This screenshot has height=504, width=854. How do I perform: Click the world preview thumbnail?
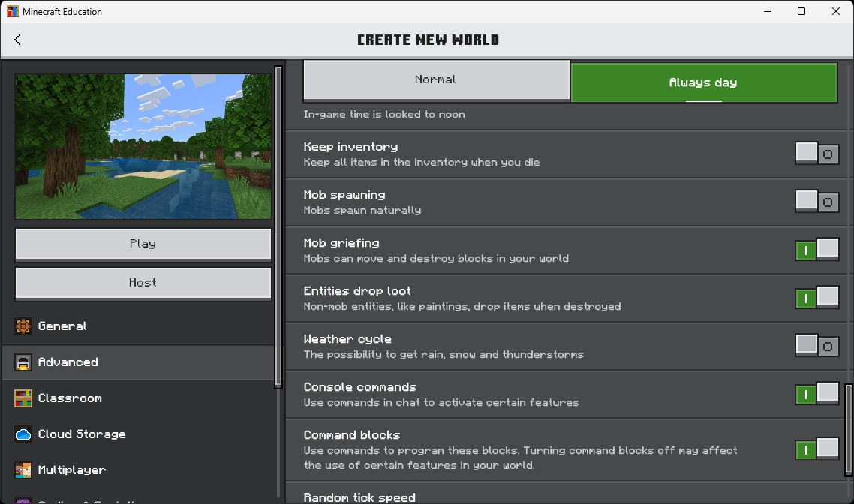(143, 146)
